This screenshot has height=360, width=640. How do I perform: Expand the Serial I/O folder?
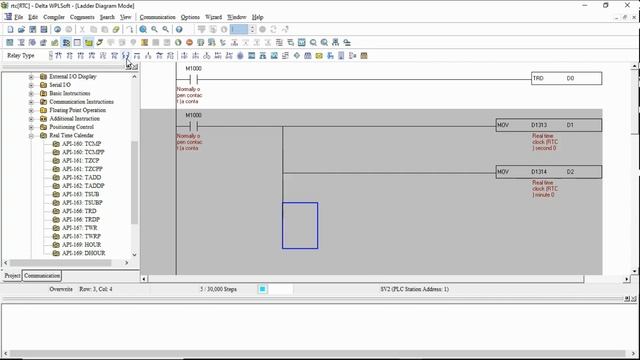31,85
